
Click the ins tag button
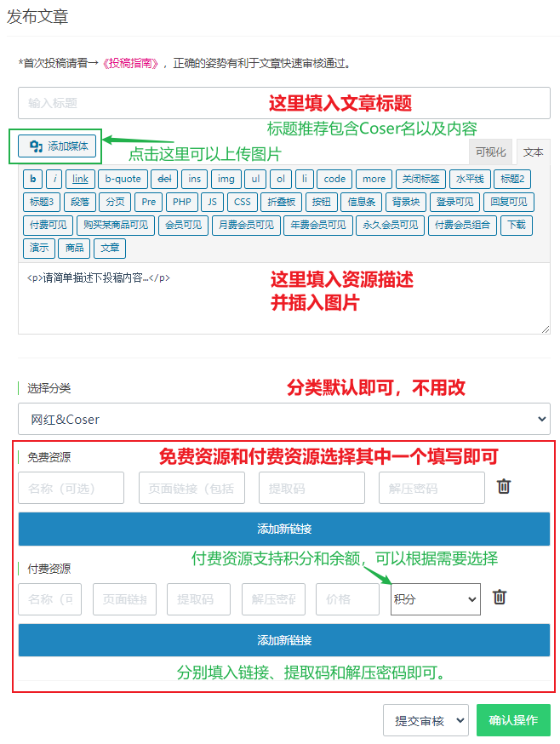[x=194, y=179]
